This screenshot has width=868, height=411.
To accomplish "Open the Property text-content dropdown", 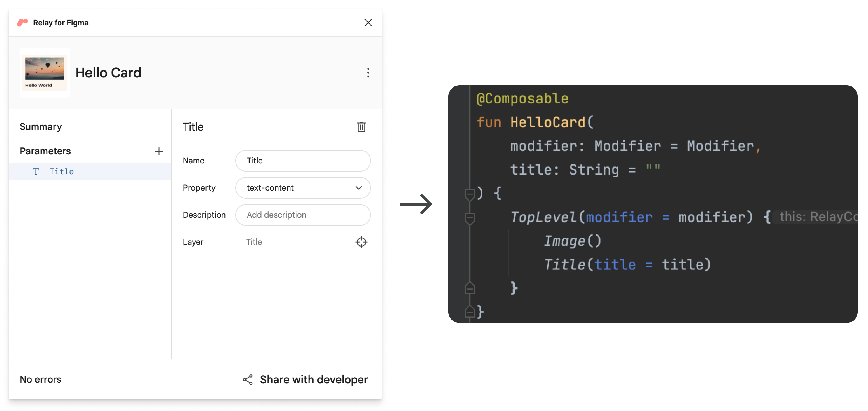I will coord(303,187).
